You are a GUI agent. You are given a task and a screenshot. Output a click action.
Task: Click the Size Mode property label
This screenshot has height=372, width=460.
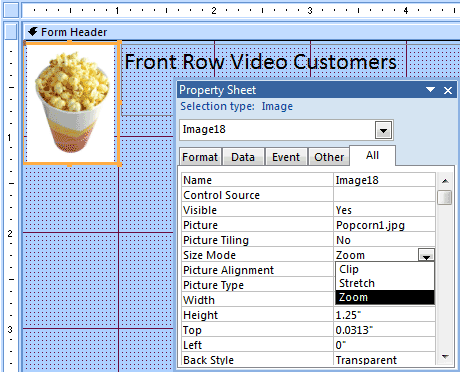[x=209, y=255]
